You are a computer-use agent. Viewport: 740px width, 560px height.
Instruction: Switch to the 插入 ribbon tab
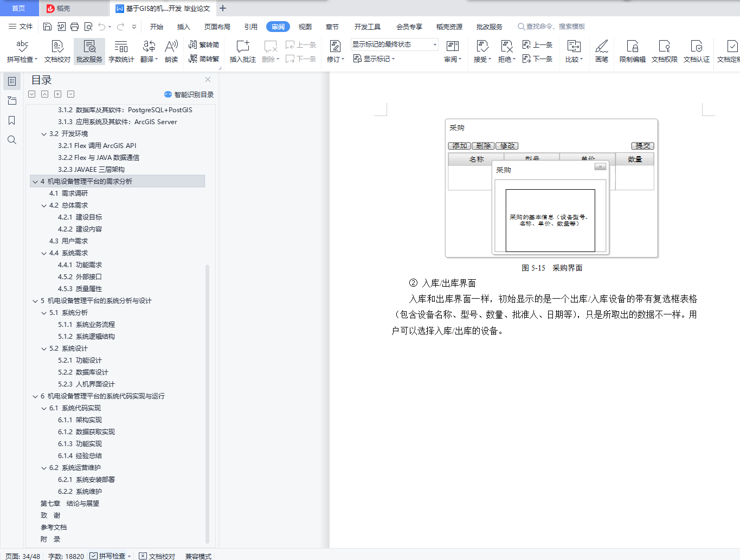click(x=184, y=27)
